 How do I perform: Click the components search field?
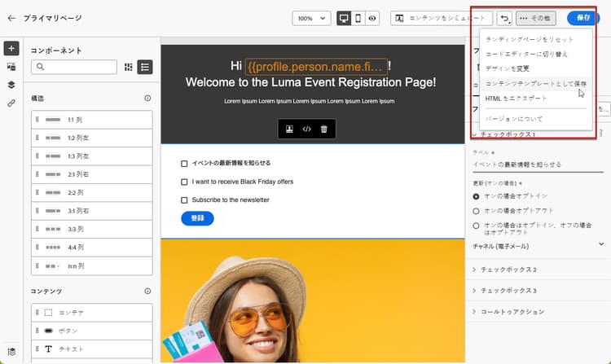click(x=74, y=67)
